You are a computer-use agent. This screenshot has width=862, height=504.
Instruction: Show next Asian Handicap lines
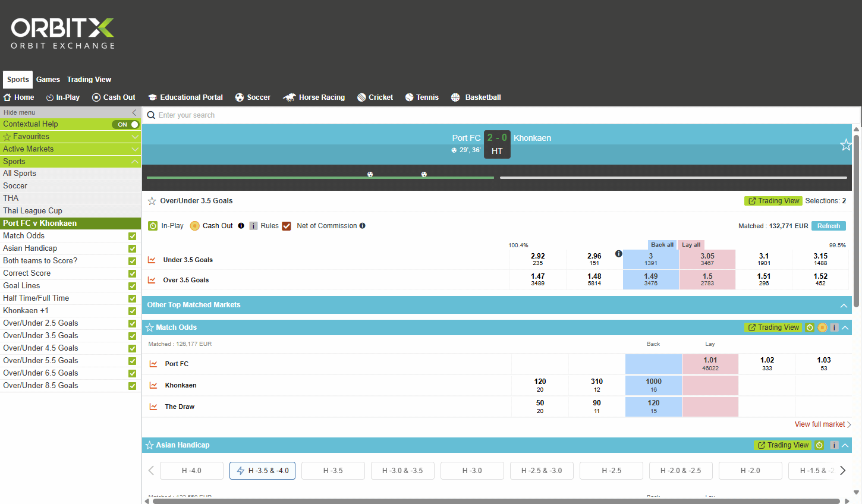coord(842,471)
